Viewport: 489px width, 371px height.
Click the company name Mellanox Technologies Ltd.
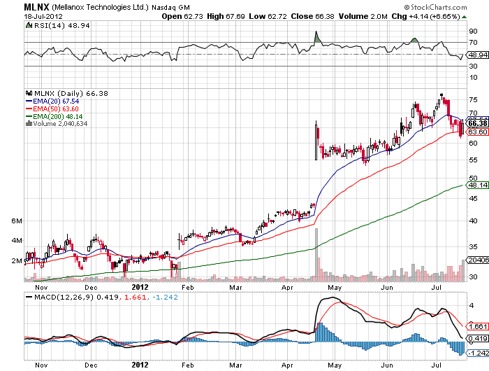click(100, 7)
